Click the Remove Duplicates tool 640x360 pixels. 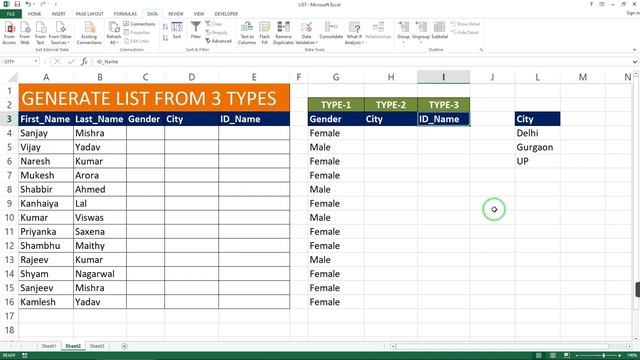tap(283, 33)
